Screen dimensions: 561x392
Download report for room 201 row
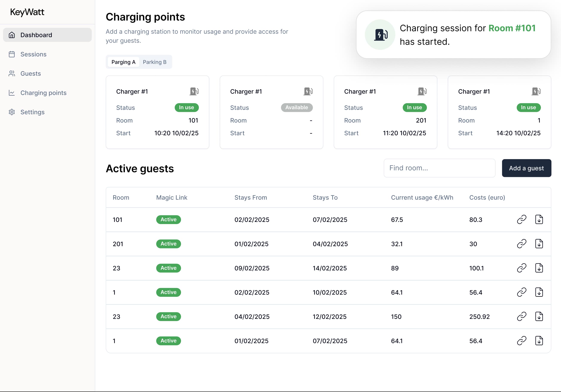[x=539, y=244]
